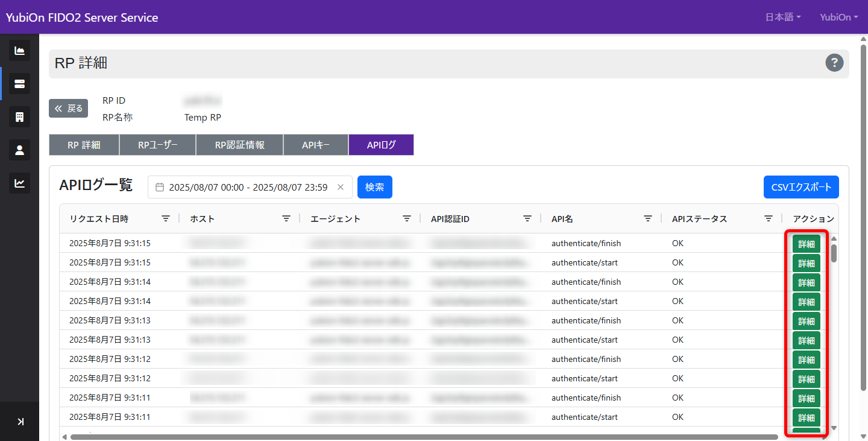Click the table scroll-down arrow

coord(834,428)
